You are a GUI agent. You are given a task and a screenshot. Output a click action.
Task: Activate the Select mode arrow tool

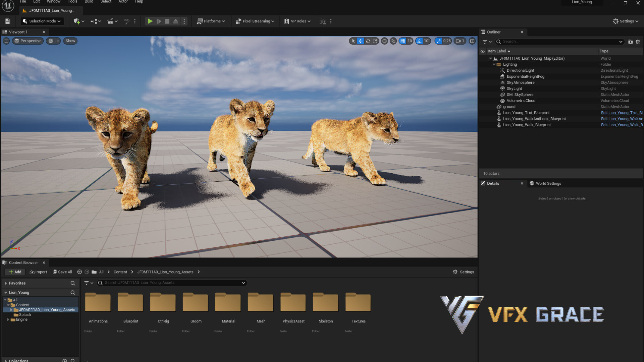[353, 41]
